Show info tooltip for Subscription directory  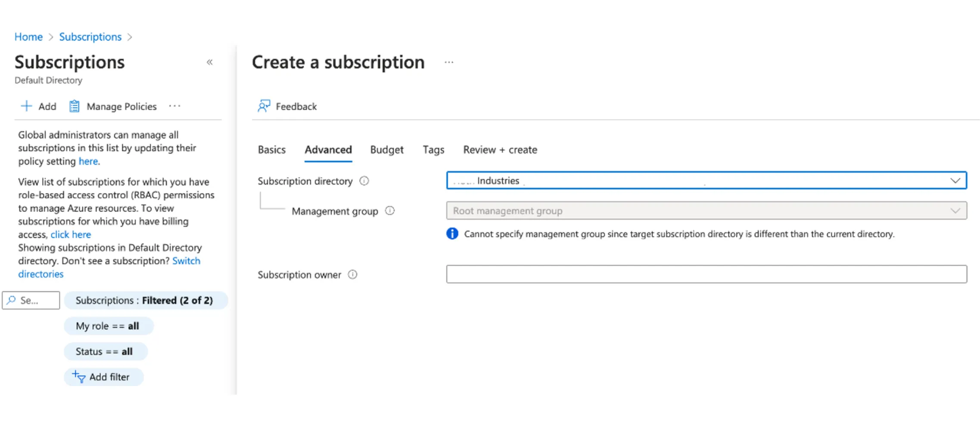pyautogui.click(x=364, y=181)
